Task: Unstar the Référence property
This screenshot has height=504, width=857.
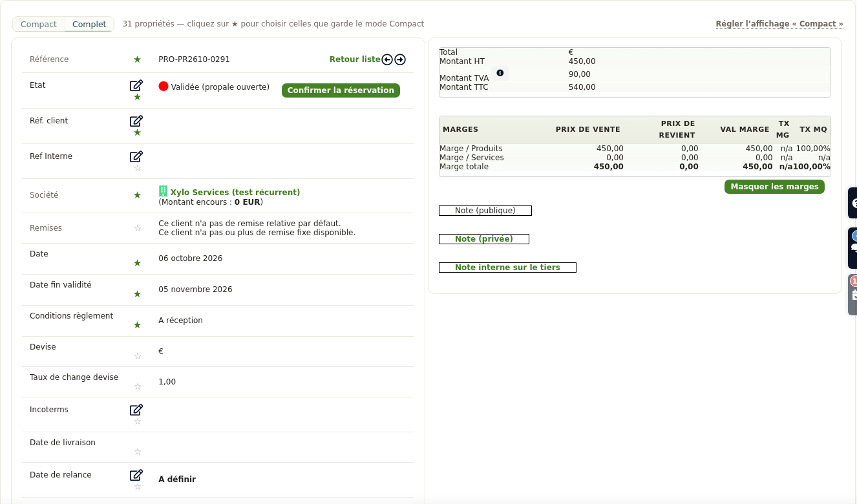Action: pyautogui.click(x=137, y=59)
